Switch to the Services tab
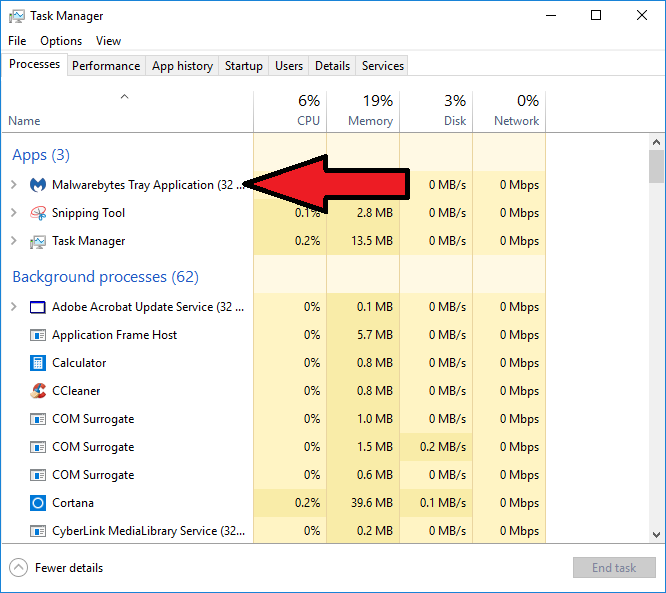 coord(382,66)
